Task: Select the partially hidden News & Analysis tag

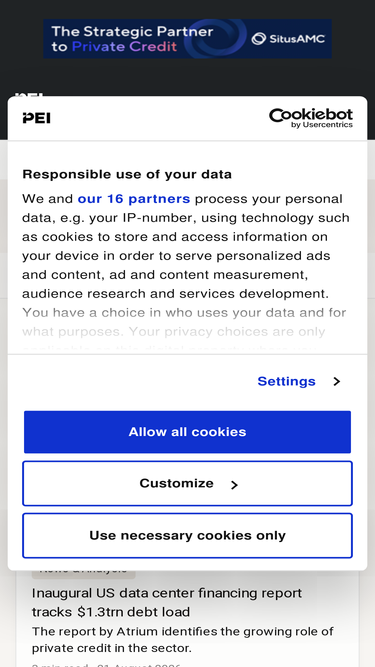Action: 83,573
